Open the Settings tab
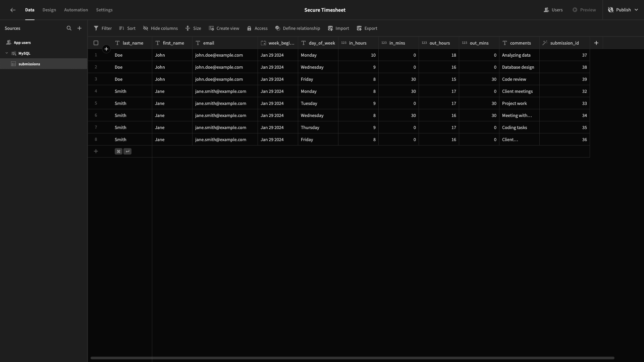The image size is (644, 362). [x=104, y=10]
